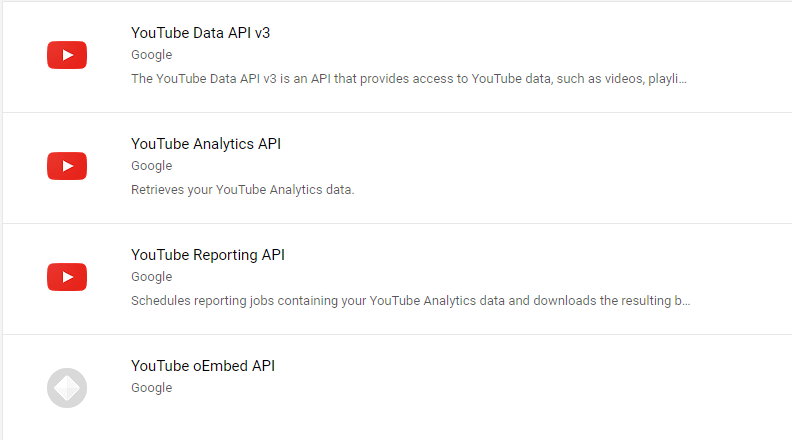Click Google label under YouTube Analytics API
This screenshot has width=792, height=440.
coord(152,166)
